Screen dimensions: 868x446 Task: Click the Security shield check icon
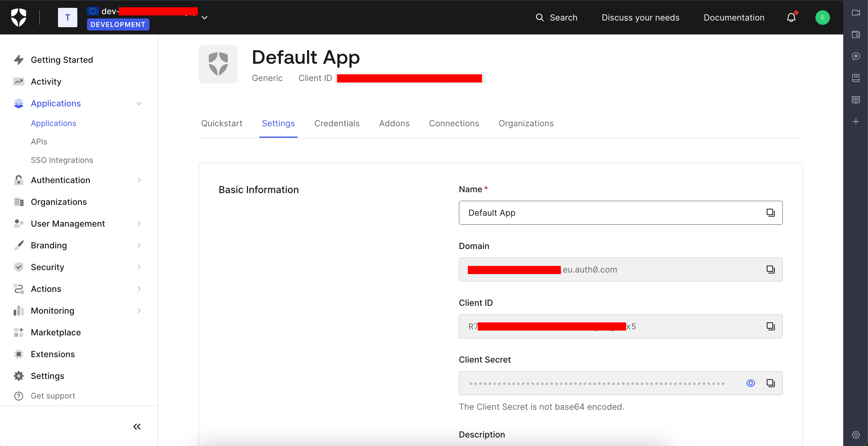pyautogui.click(x=18, y=267)
